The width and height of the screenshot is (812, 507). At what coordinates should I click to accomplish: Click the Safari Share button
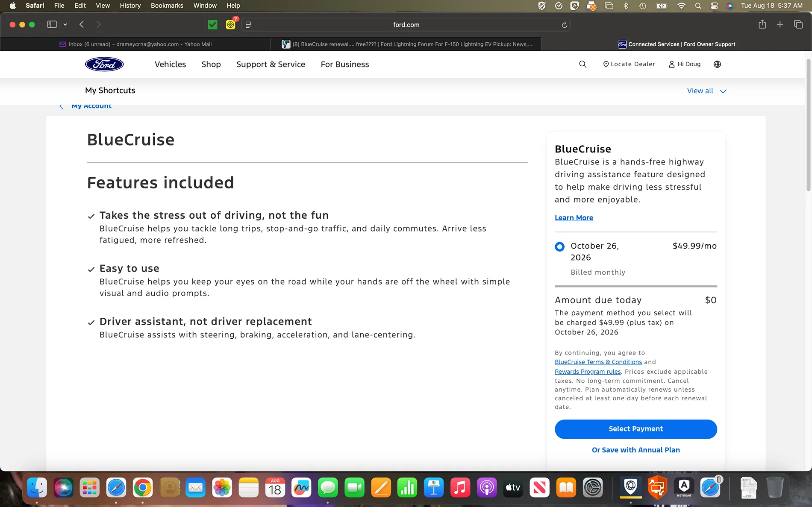(x=762, y=24)
